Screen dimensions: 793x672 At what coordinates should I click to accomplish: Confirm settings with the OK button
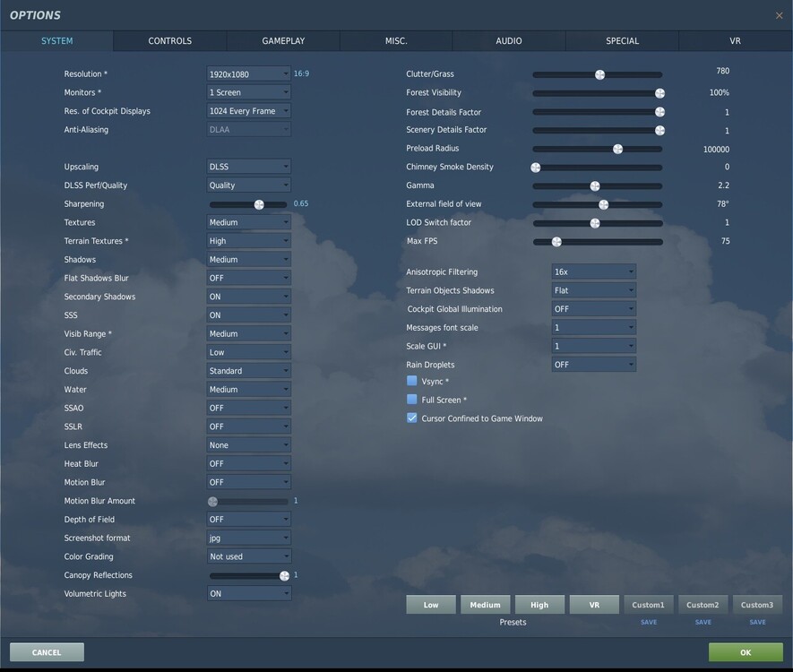click(746, 651)
